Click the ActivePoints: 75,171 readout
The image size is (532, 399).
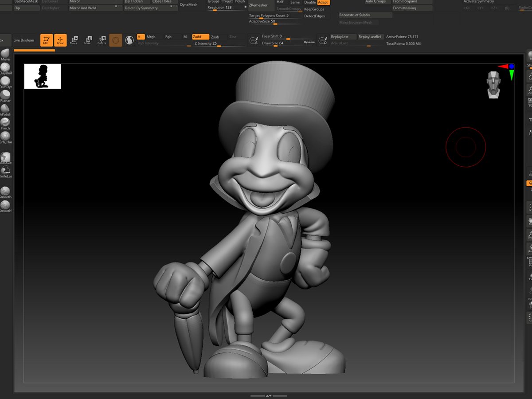click(x=402, y=37)
